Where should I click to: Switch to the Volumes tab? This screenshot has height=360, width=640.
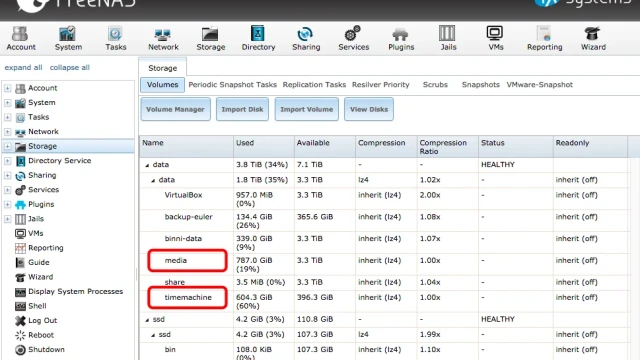[162, 84]
